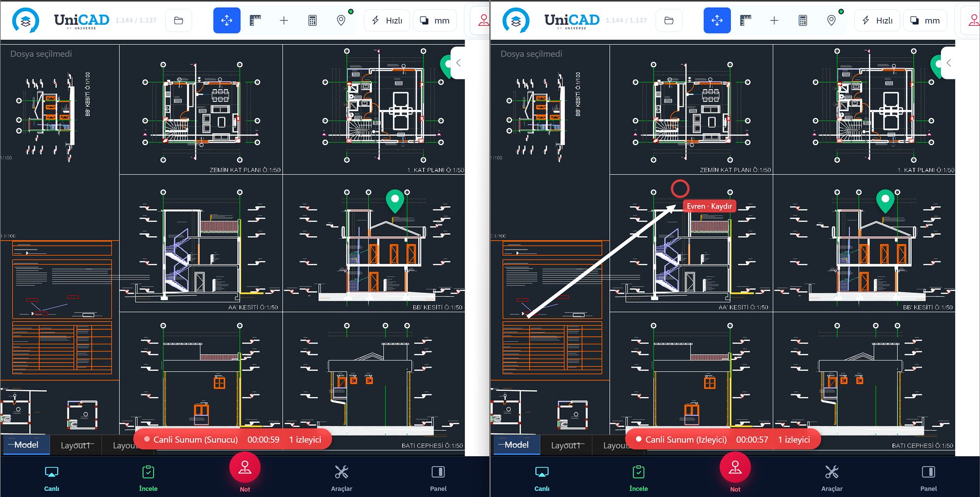
Task: Toggle Panel in left window bottom bar
Action: pyautogui.click(x=438, y=478)
